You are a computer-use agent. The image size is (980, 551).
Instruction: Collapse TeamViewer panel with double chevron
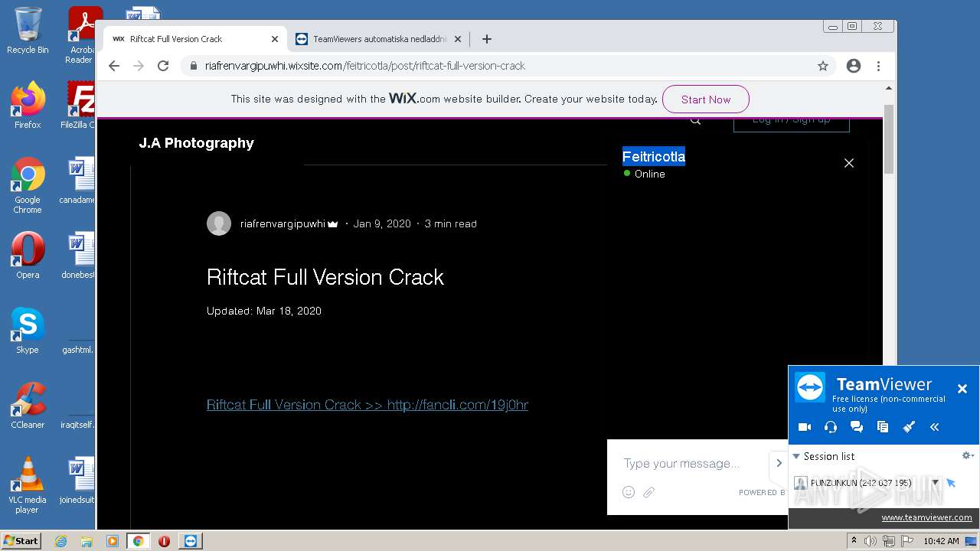pyautogui.click(x=935, y=427)
